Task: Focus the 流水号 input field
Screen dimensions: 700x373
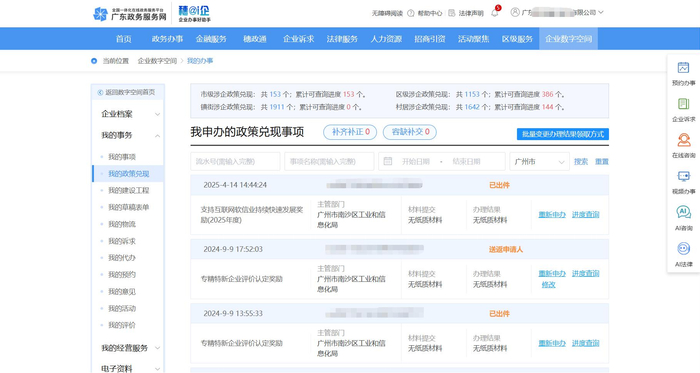Action: [235, 162]
